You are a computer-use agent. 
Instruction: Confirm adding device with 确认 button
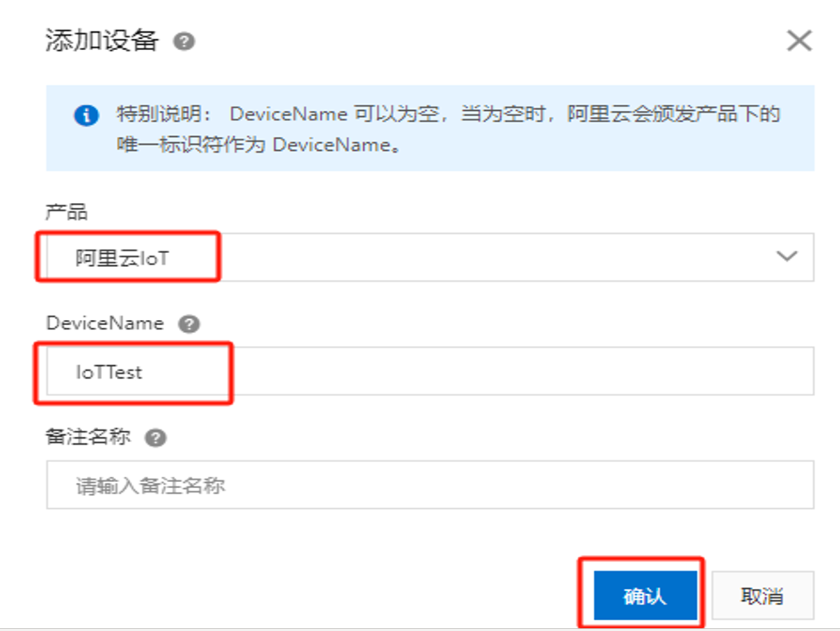point(645,596)
